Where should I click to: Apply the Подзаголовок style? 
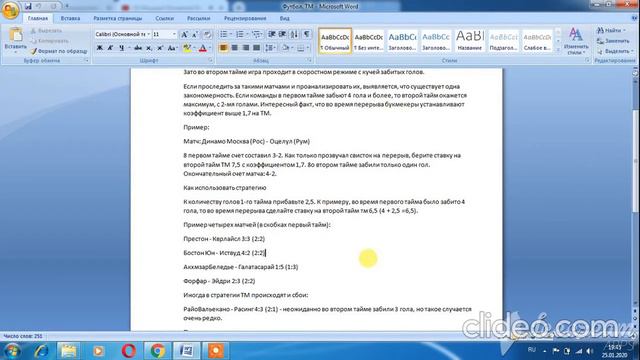503,41
